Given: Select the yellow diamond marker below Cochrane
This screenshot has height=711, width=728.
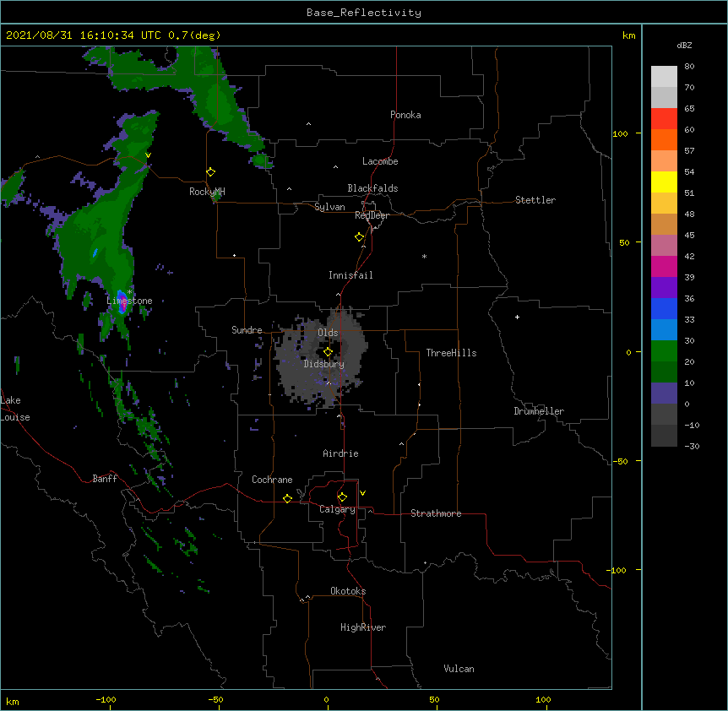Looking at the screenshot, I should (x=287, y=498).
